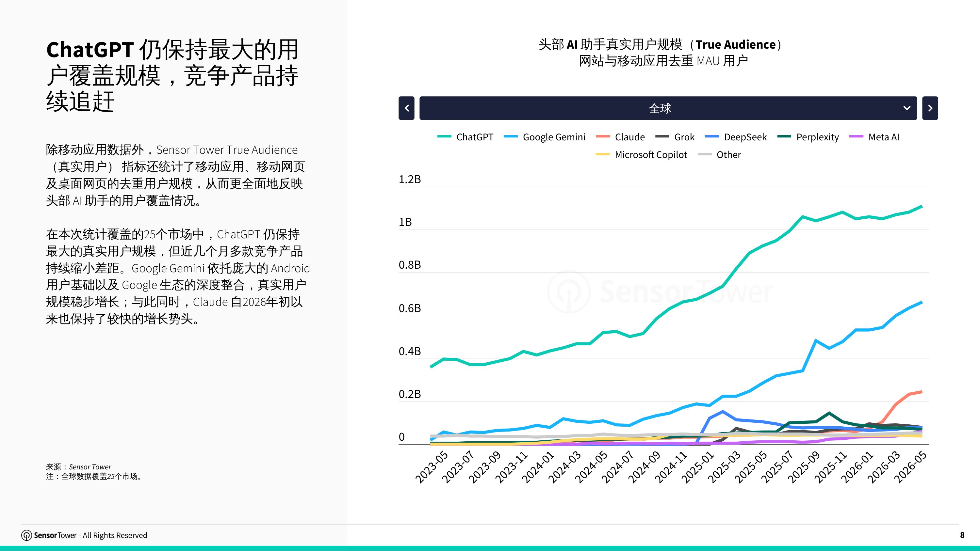The image size is (980, 551).
Task: Click the ChatGPT teal legend color marker
Action: [444, 136]
